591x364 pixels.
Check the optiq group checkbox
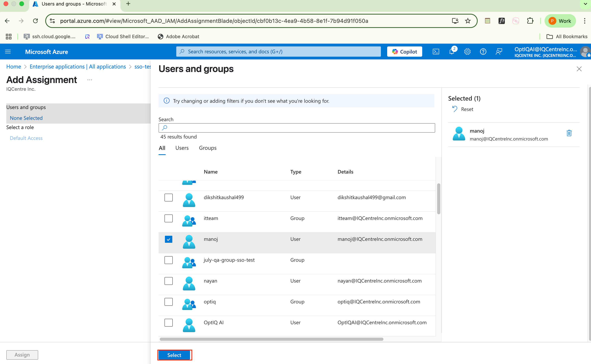pos(169,302)
